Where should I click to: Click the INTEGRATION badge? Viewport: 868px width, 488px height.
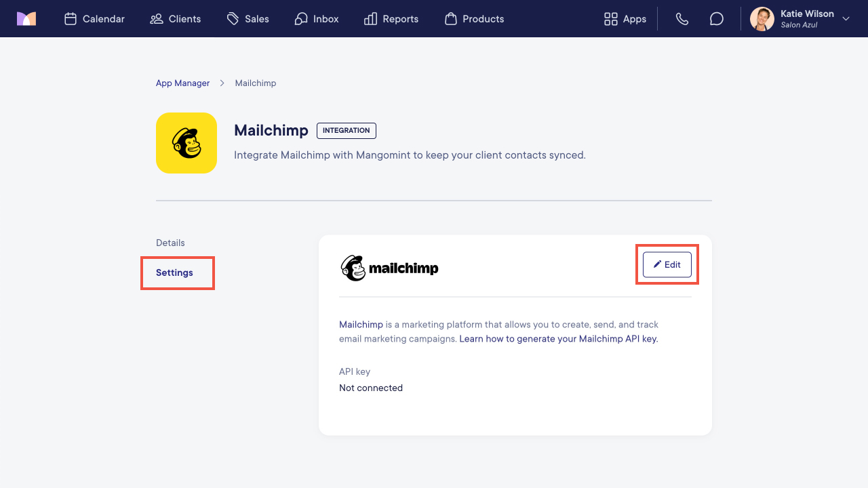click(x=347, y=130)
